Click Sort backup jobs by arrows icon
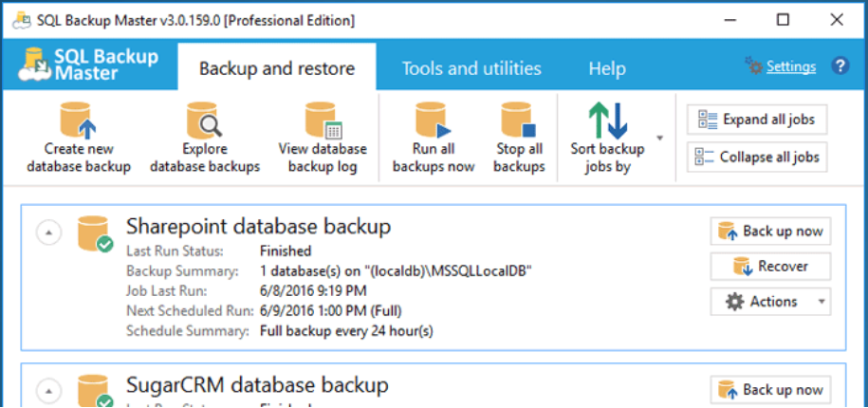 (607, 121)
